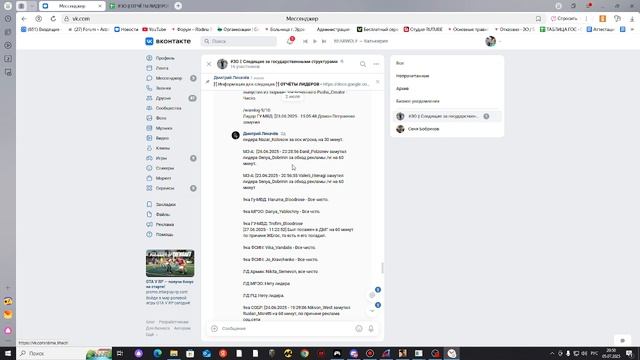Select Бизнес-уведомления filter
Image resolution: width=640 pixels, height=360 pixels.
pos(418,101)
